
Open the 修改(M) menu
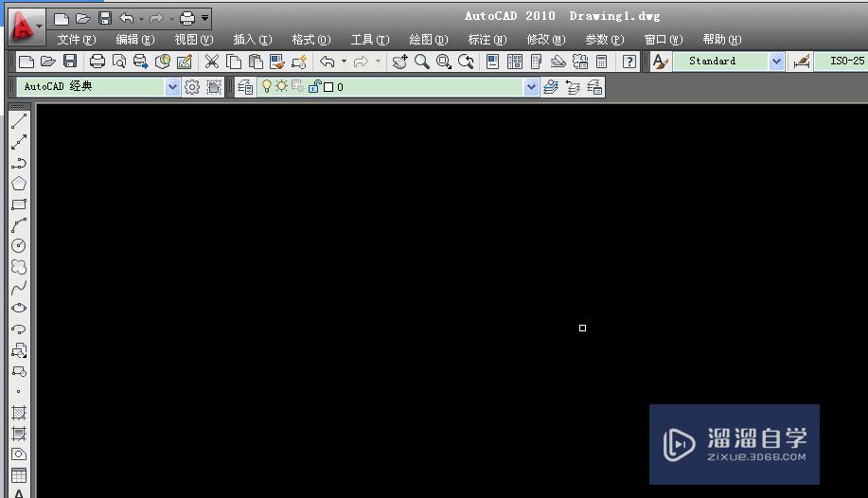[x=546, y=40]
